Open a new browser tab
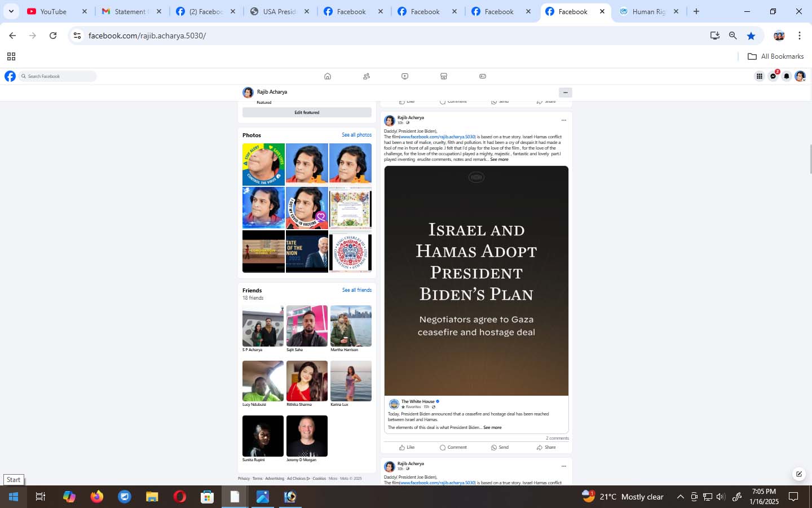 696,11
